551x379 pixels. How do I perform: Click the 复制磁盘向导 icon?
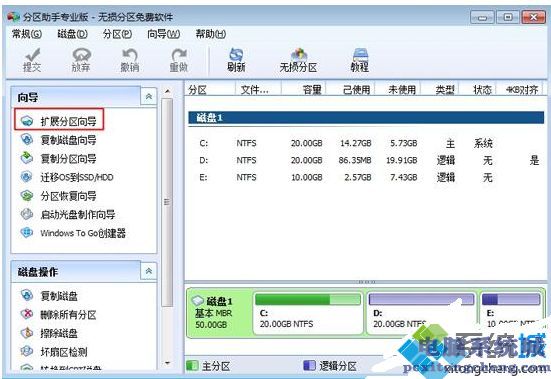(x=27, y=140)
